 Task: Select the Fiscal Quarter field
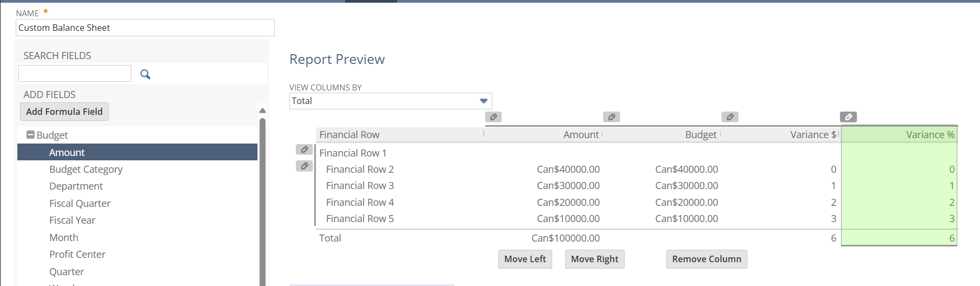(x=80, y=203)
